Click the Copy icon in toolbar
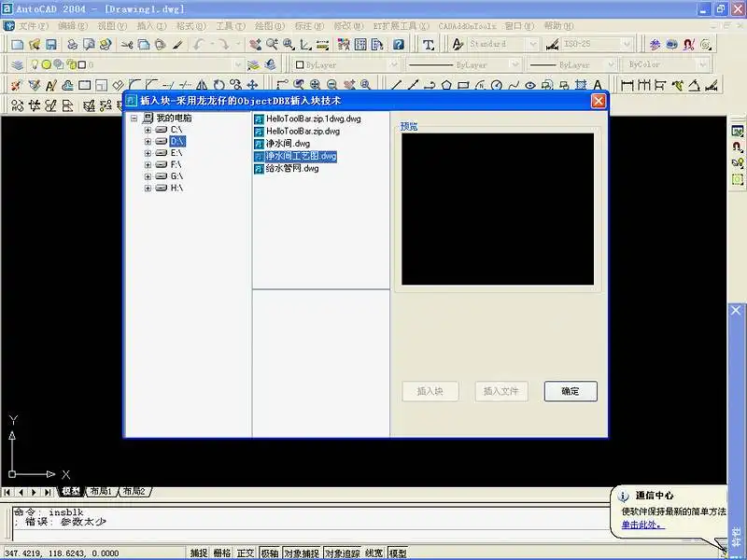Screen dimensions: 747x560 pyautogui.click(x=144, y=45)
